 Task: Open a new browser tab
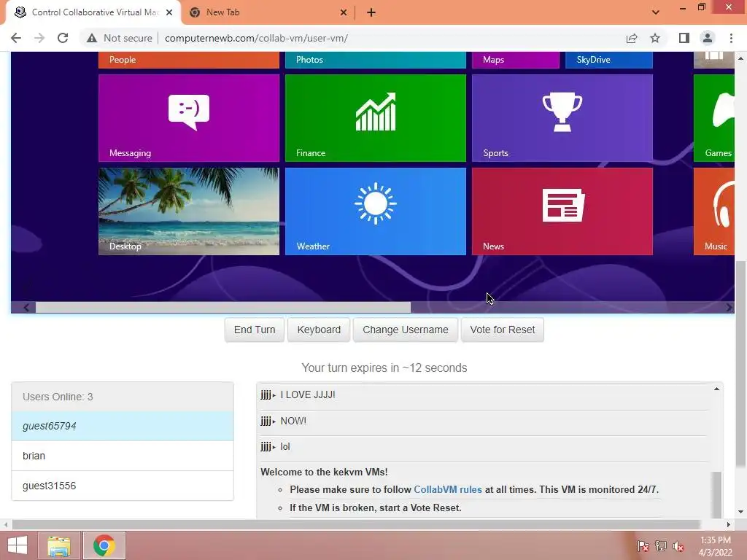tap(371, 13)
